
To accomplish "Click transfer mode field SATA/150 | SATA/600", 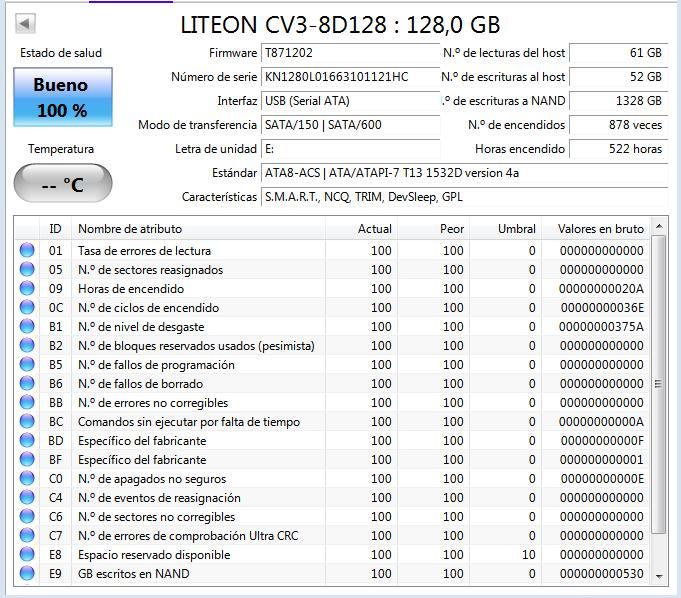I will [x=350, y=125].
